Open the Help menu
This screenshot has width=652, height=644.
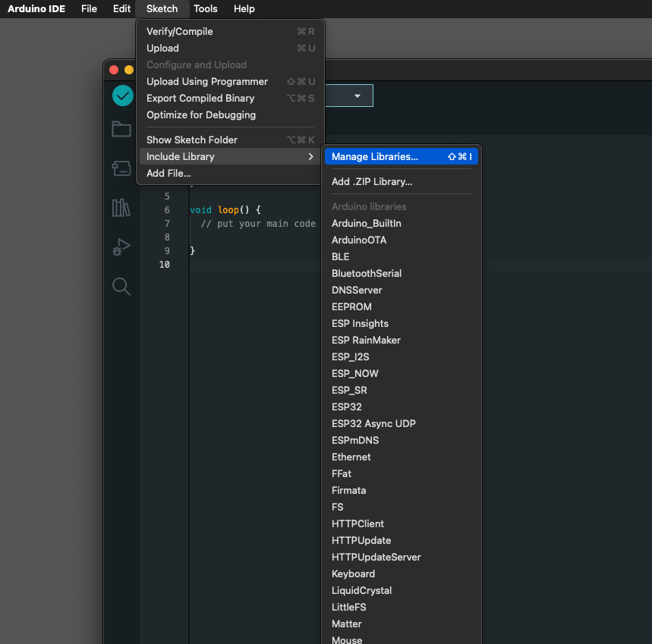(244, 9)
